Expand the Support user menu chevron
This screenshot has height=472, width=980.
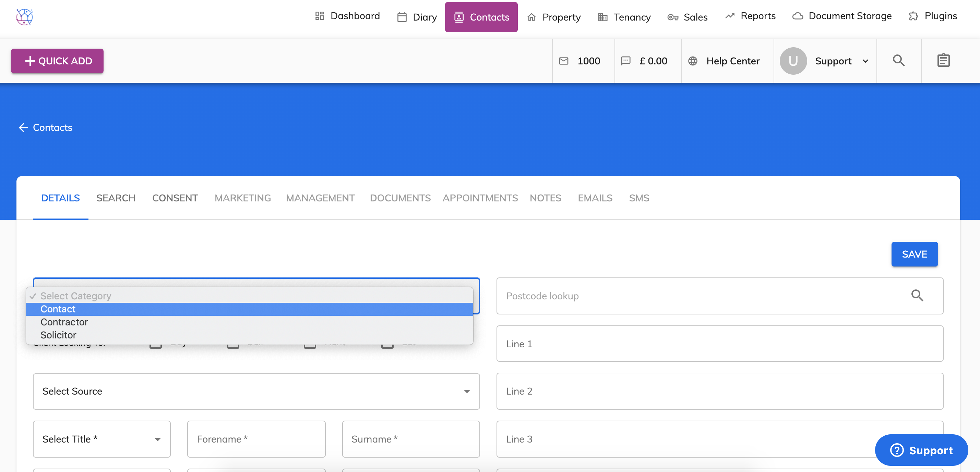[x=865, y=61]
